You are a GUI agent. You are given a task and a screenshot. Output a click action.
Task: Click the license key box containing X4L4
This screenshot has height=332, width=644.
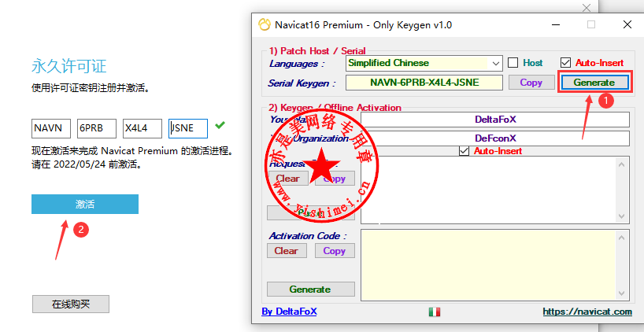click(142, 128)
